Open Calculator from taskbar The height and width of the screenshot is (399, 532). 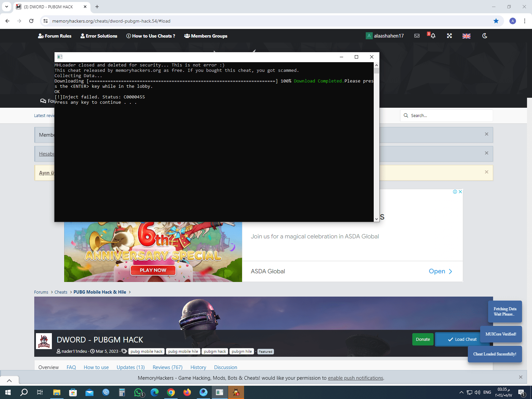click(x=122, y=392)
